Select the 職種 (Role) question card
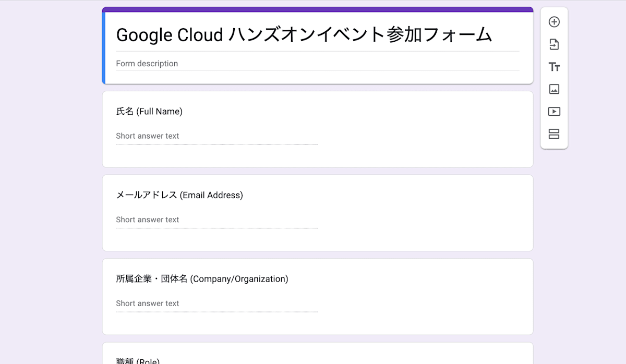626x364 pixels. point(318,353)
